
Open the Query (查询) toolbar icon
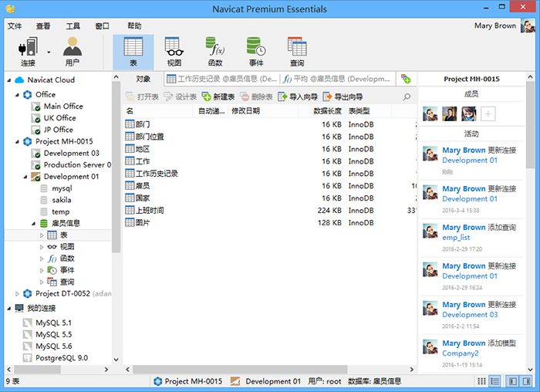coord(297,52)
